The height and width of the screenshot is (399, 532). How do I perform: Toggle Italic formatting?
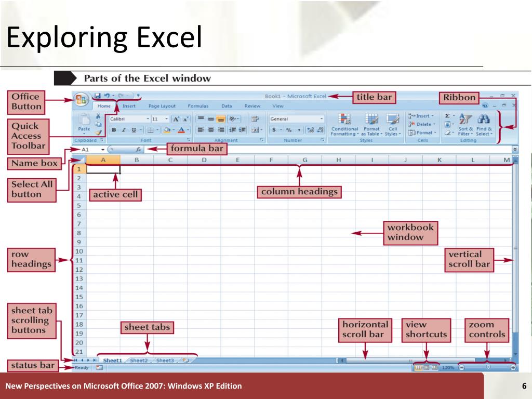click(x=124, y=130)
